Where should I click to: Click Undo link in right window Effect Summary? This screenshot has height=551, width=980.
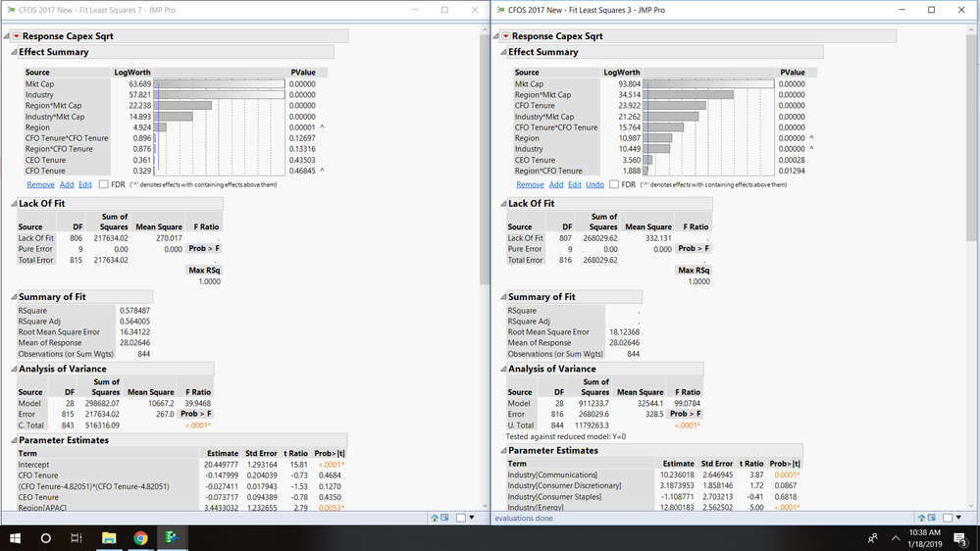coord(595,184)
